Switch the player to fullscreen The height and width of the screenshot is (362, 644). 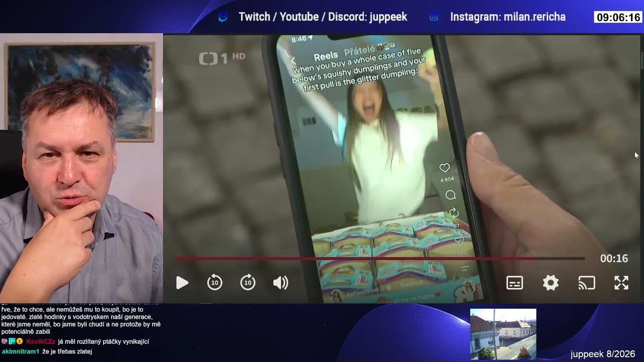click(621, 283)
